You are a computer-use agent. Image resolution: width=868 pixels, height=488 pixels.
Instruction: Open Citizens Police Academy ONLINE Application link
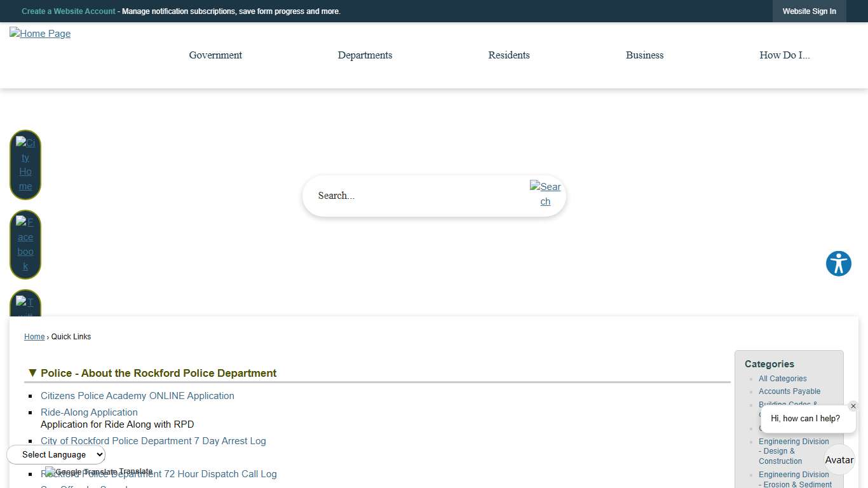click(137, 396)
